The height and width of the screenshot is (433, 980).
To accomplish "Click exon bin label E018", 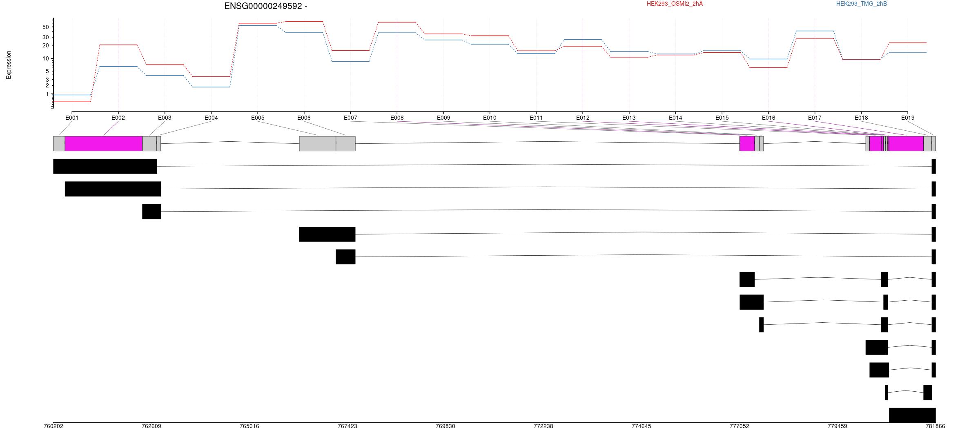I will (861, 118).
